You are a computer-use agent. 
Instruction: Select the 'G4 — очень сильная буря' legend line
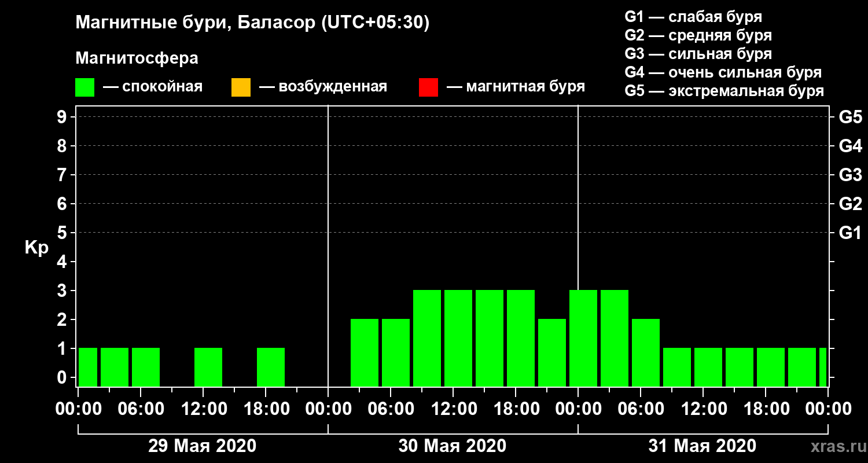(x=723, y=72)
